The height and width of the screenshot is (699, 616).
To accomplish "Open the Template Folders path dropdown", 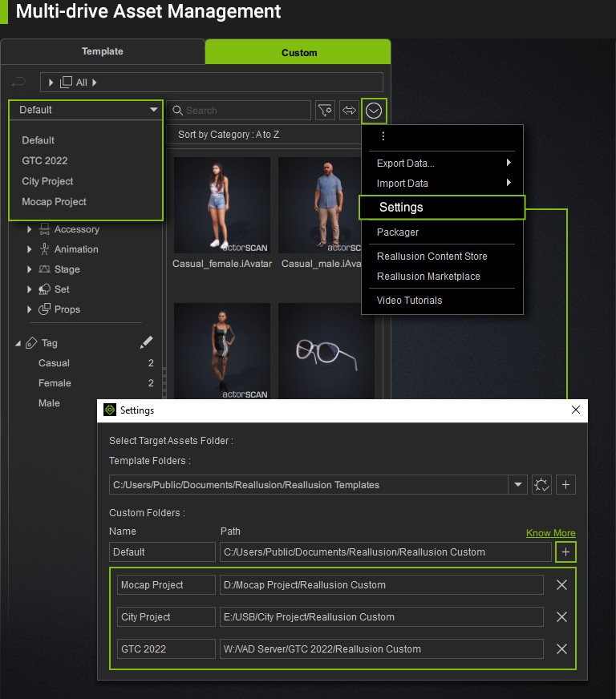I will click(517, 485).
